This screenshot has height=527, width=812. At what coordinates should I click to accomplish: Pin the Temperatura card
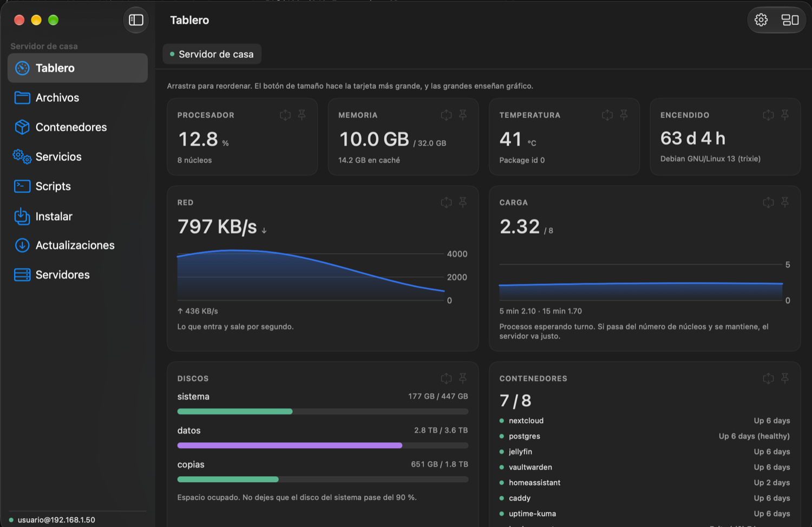click(624, 115)
